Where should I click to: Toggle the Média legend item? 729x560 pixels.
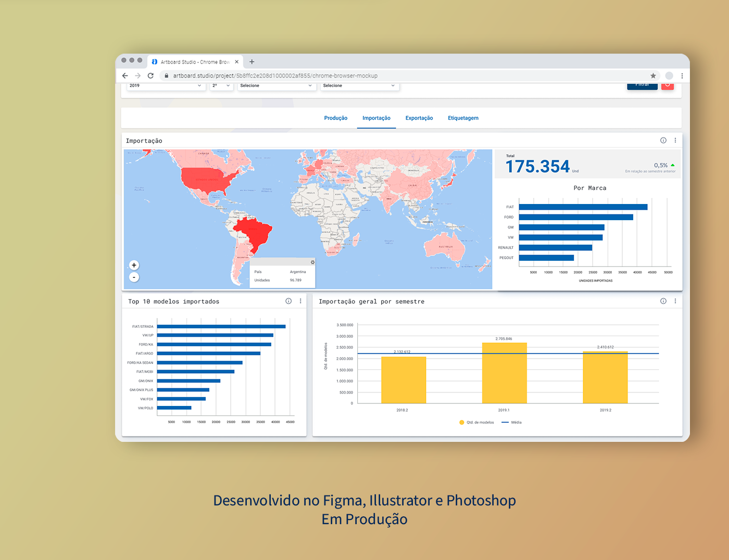511,423
